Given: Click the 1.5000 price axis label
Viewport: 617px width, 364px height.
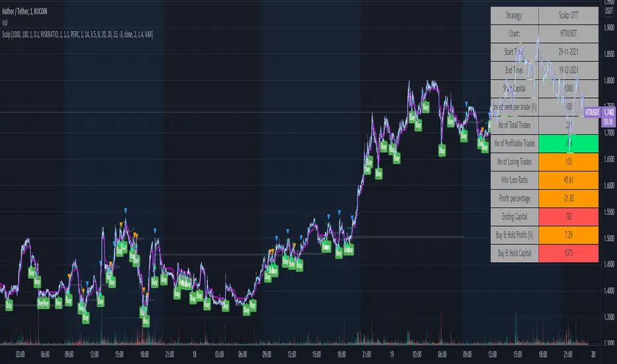Looking at the screenshot, I should [x=609, y=238].
